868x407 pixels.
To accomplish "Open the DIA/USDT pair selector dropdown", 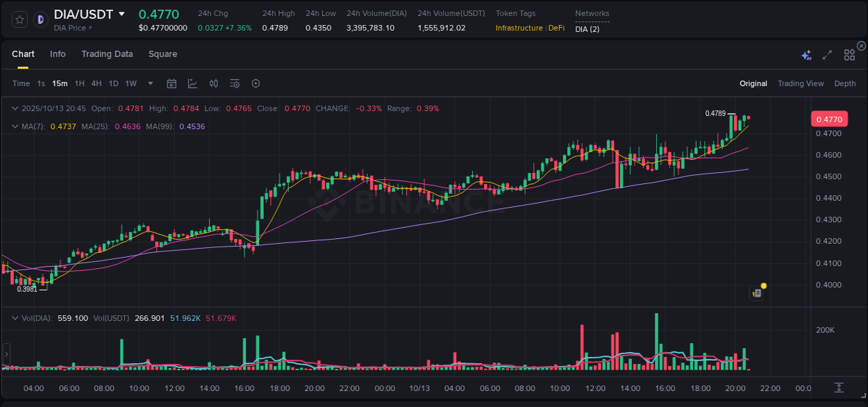I will (122, 14).
